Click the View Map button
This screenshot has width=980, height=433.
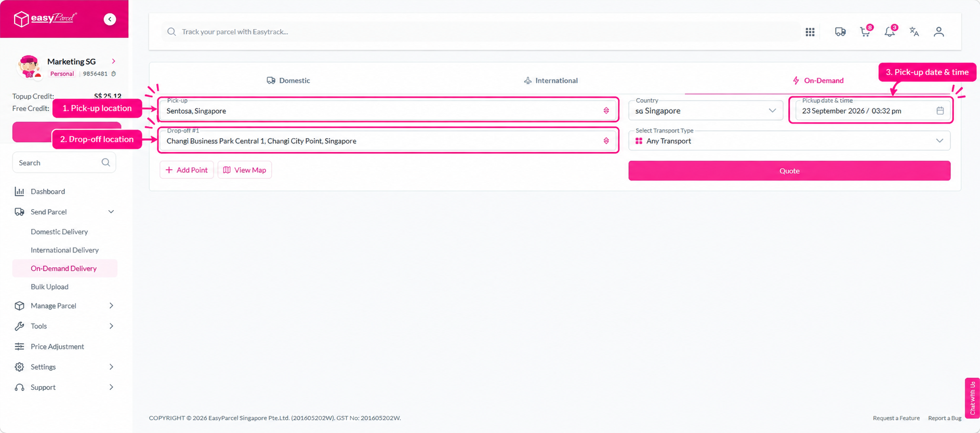coord(245,170)
